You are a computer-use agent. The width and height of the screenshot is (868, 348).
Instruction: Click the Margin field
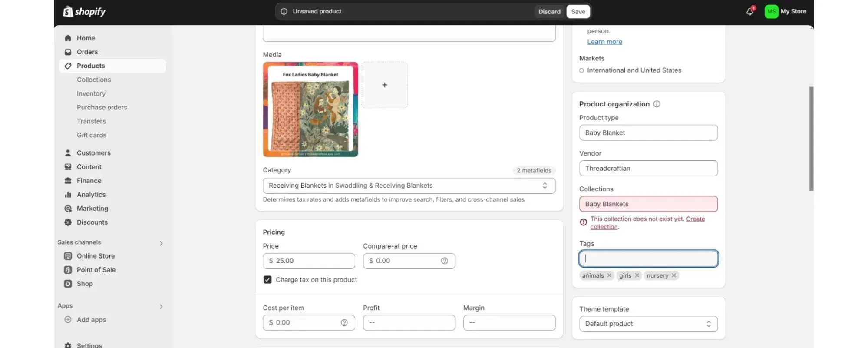pos(509,323)
